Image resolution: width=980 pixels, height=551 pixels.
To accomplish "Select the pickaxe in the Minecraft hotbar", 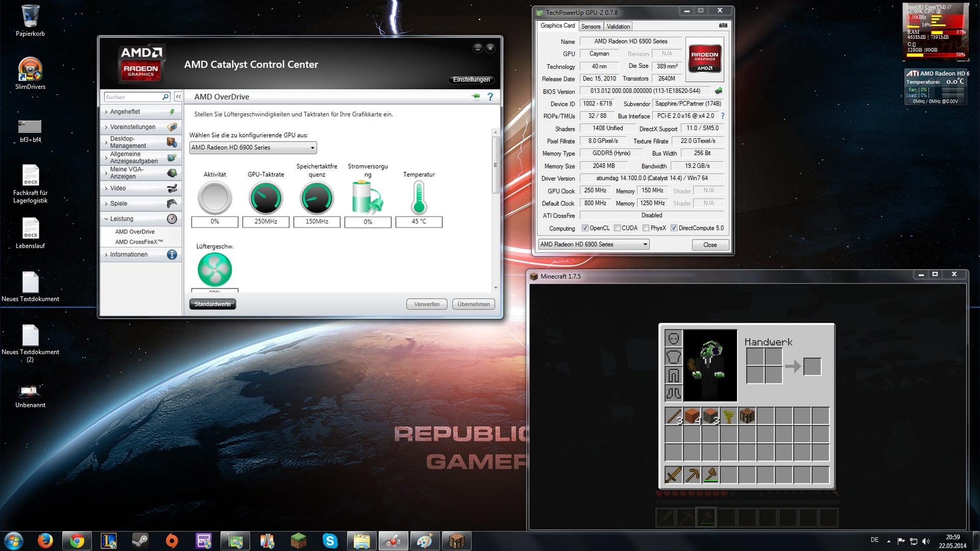I will (x=692, y=475).
